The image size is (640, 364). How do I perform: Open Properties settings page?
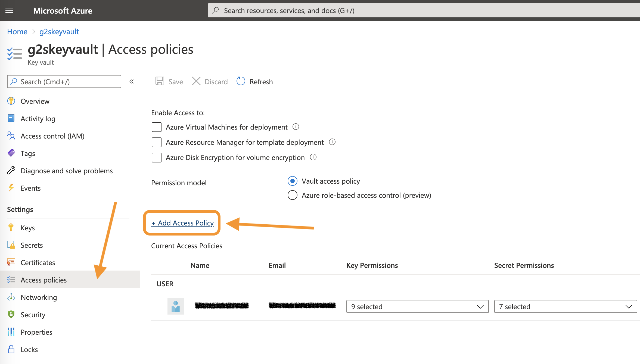coord(36,332)
